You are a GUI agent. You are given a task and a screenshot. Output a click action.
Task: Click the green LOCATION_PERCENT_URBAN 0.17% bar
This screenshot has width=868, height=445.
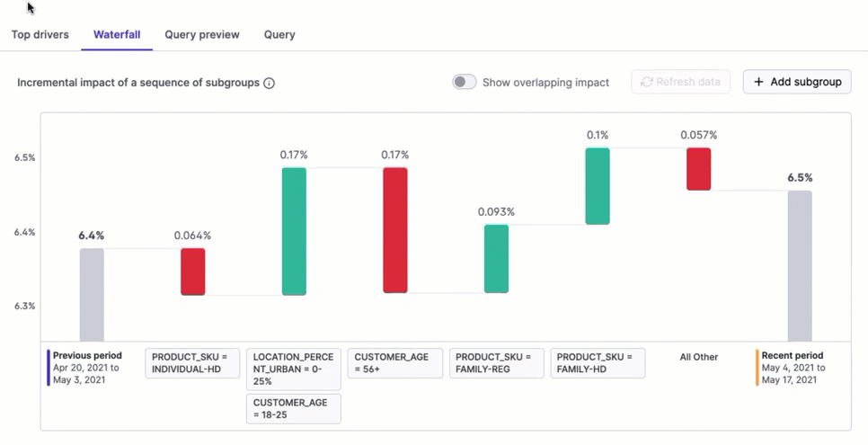[x=294, y=231]
